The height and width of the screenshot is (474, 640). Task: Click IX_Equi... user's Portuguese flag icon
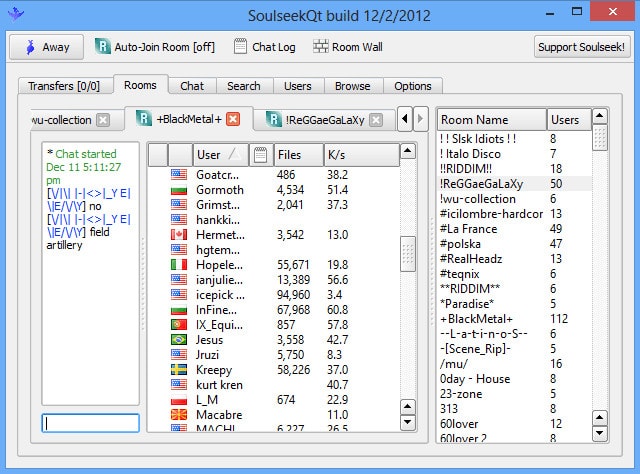[x=179, y=325]
